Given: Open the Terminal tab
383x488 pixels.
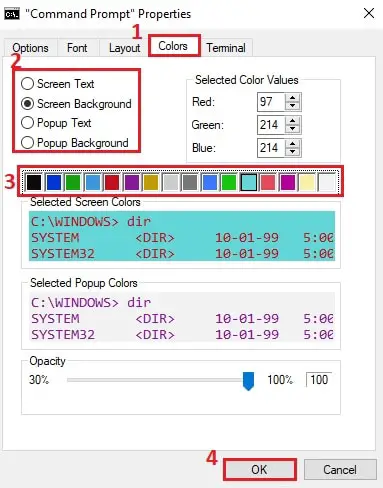Looking at the screenshot, I should pos(226,48).
